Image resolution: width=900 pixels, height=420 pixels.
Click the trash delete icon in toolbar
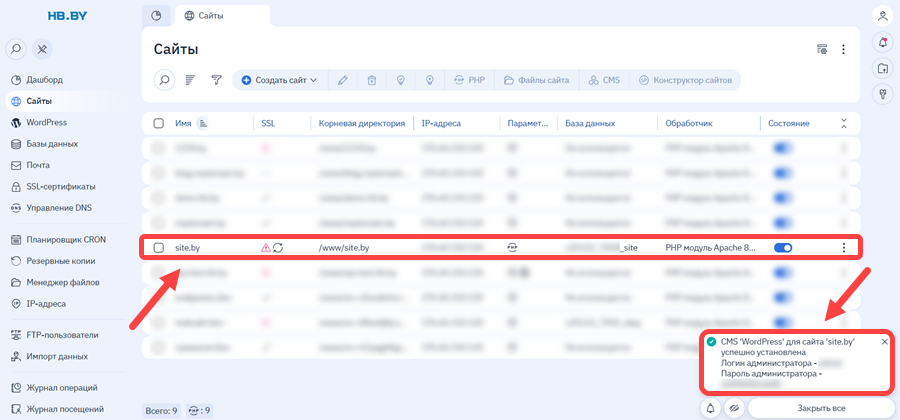[x=372, y=80]
